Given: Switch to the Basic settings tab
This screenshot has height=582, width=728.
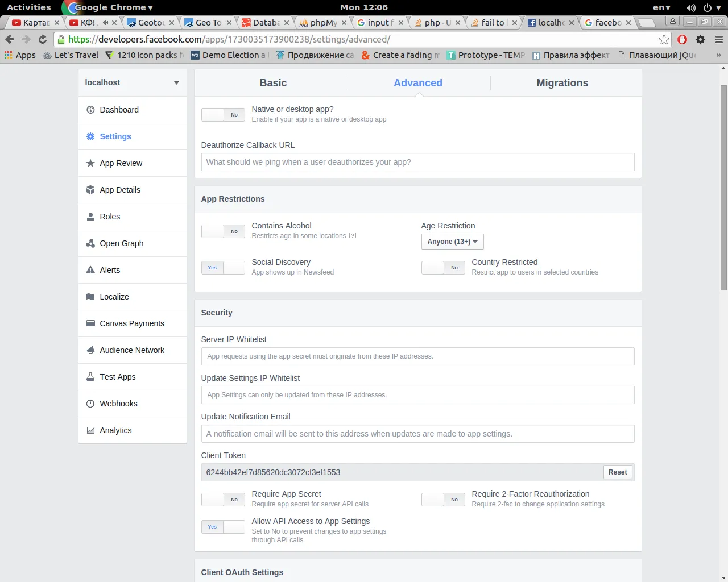Looking at the screenshot, I should (273, 83).
